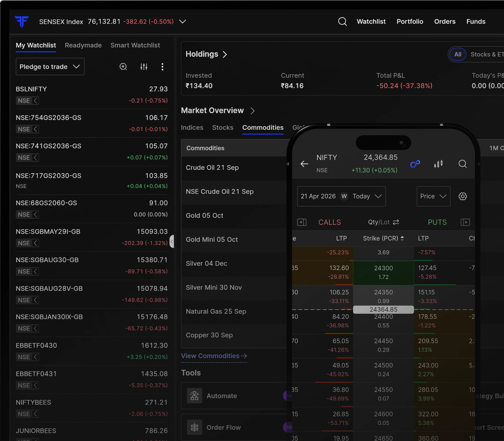
Task: Select 24300 strike cell in option chain
Action: point(383,273)
